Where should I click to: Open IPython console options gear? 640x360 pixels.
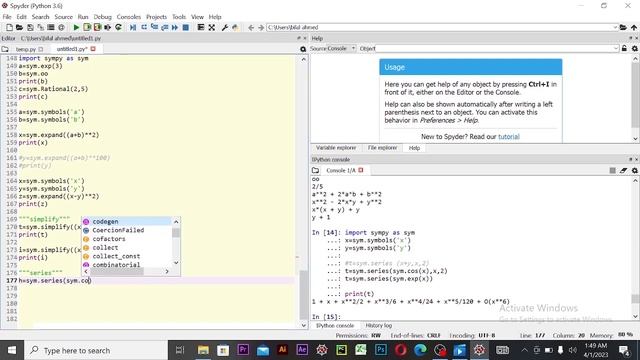coord(635,170)
